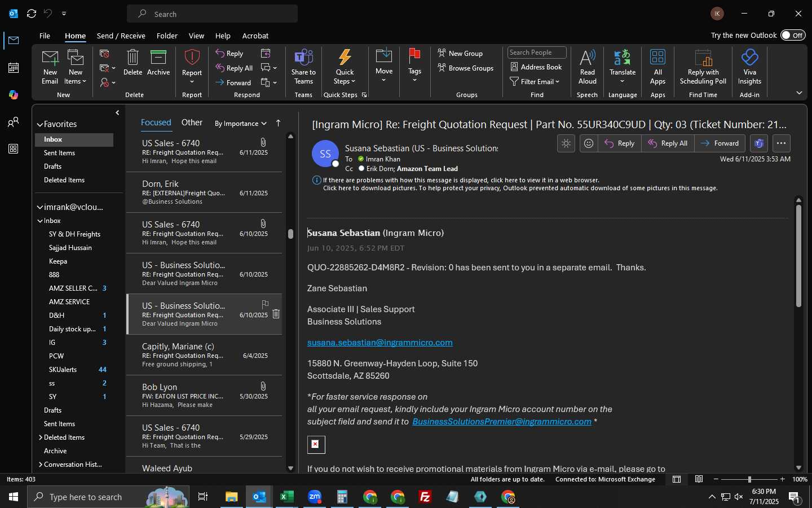Image resolution: width=812 pixels, height=508 pixels.
Task: Open All Apps in ribbon
Action: tap(657, 67)
